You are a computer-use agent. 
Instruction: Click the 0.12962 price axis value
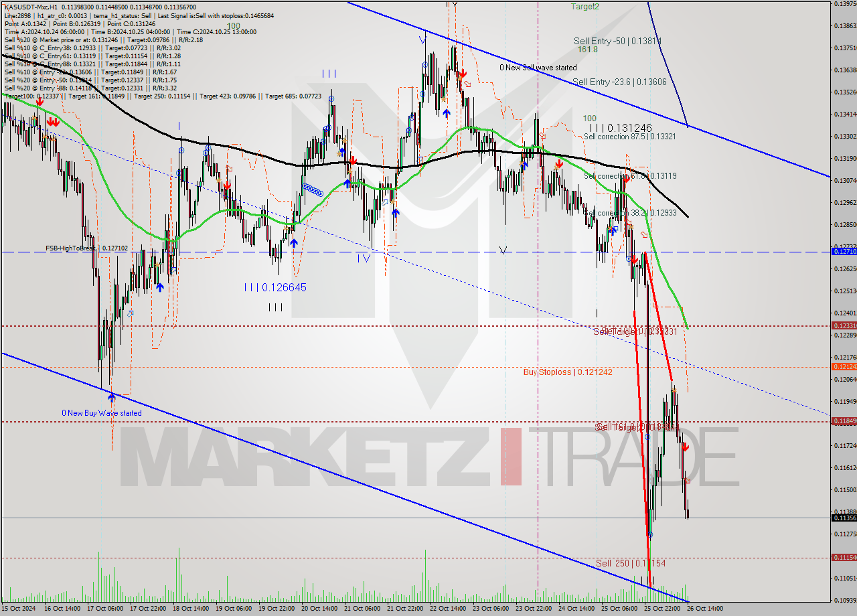845,202
